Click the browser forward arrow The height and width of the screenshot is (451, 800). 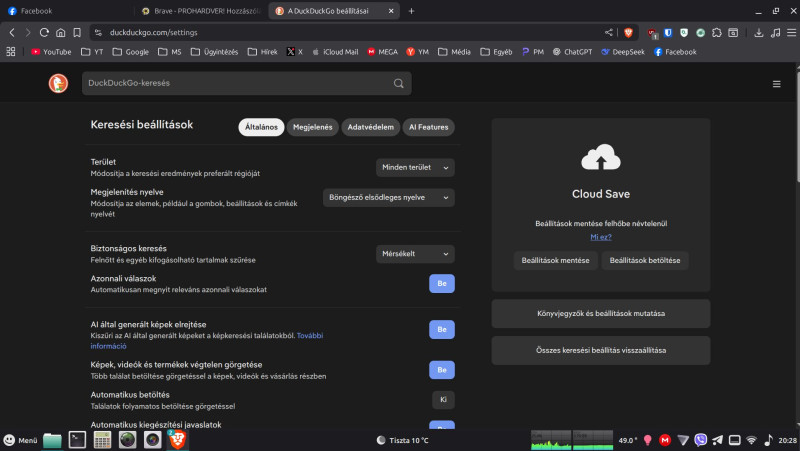tap(28, 32)
